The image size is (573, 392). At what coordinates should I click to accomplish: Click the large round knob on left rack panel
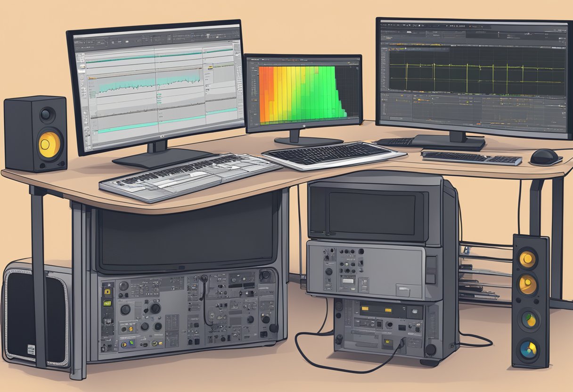(155, 308)
